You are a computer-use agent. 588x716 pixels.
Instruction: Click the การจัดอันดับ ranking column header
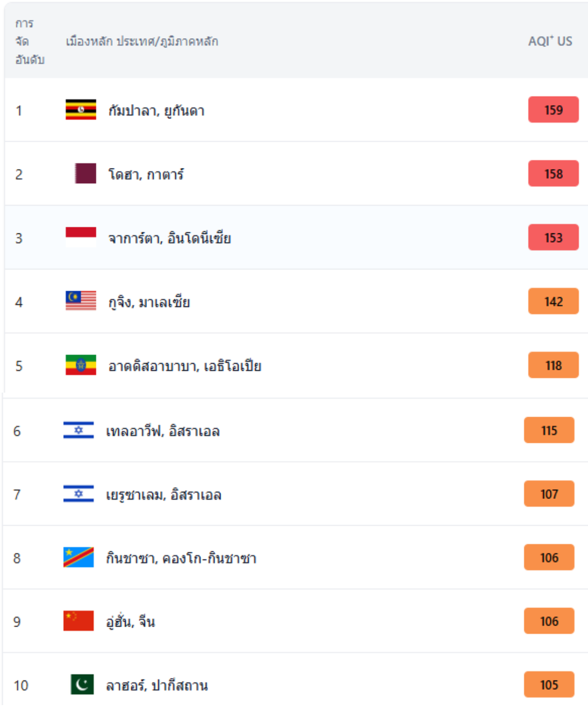[x=29, y=41]
